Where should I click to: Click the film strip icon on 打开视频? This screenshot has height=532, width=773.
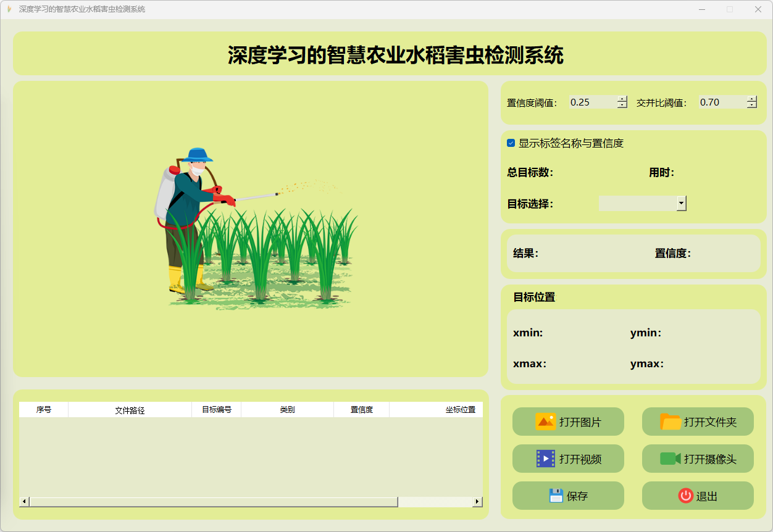[546, 459]
